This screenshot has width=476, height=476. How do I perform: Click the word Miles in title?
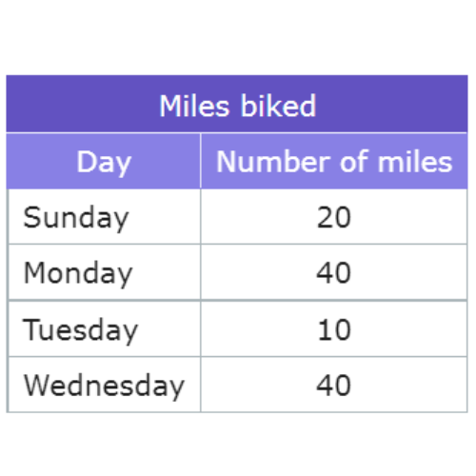tap(194, 106)
